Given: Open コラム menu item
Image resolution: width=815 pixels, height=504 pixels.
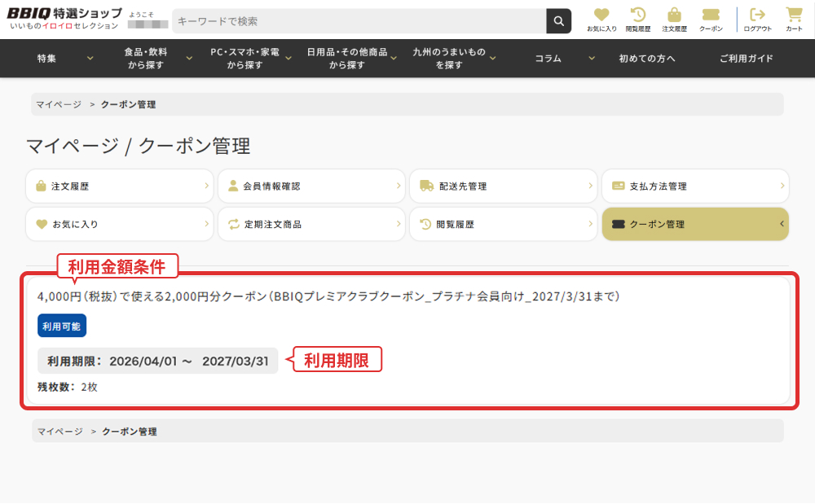Looking at the screenshot, I should [x=548, y=59].
